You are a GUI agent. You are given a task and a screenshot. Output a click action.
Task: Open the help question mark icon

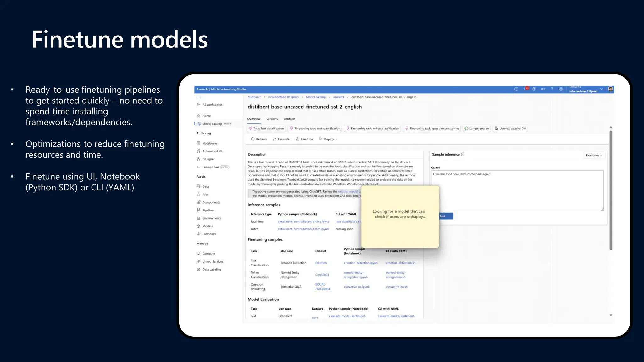(x=552, y=89)
